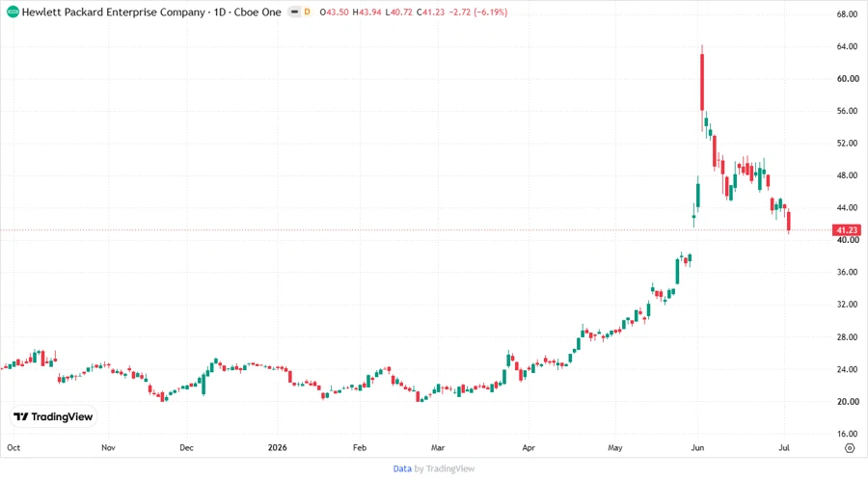Click the close value C41.23
This screenshot has height=480, width=868.
pos(430,12)
